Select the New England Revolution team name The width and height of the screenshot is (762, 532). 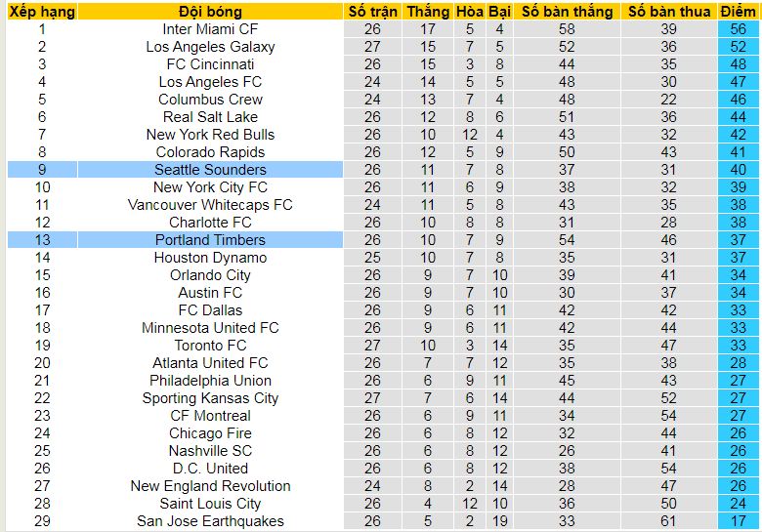[210, 486]
